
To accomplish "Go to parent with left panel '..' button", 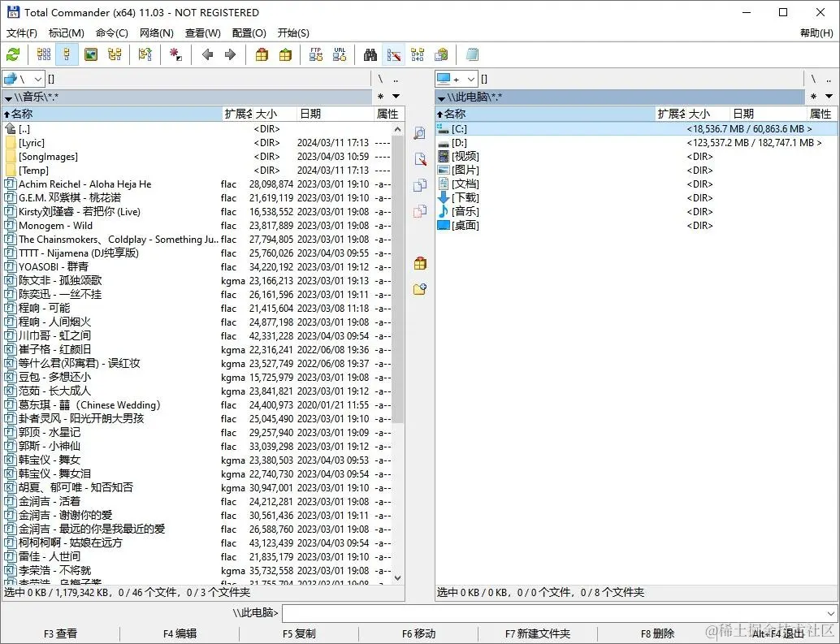I will [396, 80].
